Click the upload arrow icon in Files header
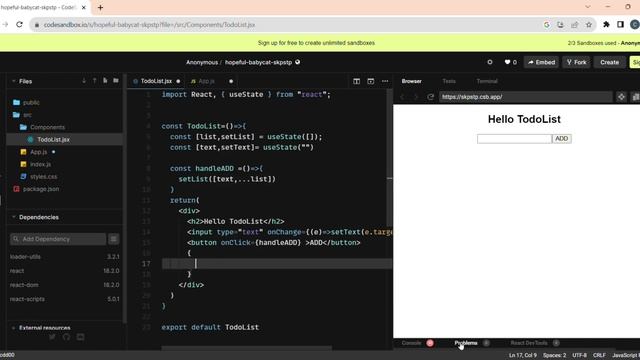The image size is (640, 360). (x=95, y=81)
